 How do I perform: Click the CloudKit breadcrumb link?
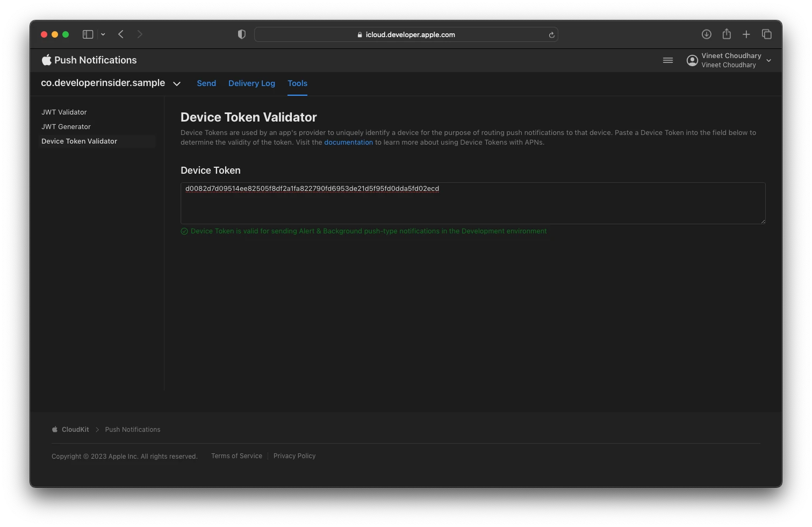point(75,430)
